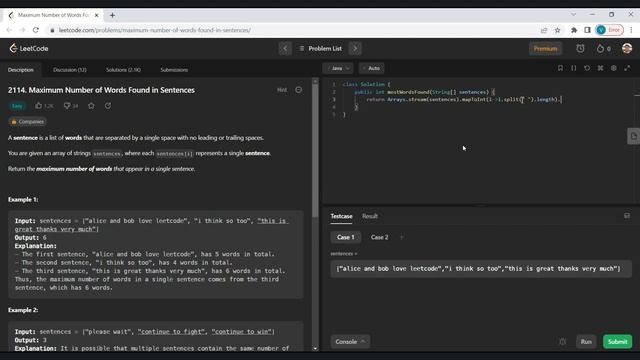
Task: Click the keyboard shortcuts icon
Action: click(600, 68)
